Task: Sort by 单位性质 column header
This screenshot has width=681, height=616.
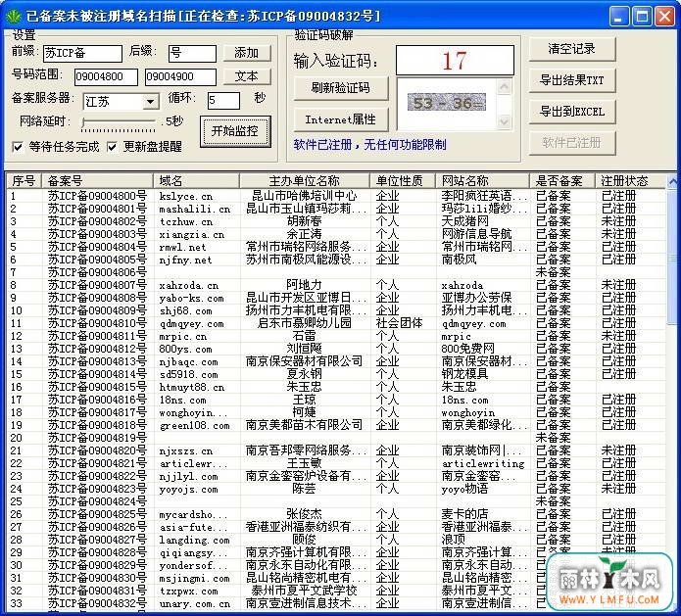Action: pos(403,180)
